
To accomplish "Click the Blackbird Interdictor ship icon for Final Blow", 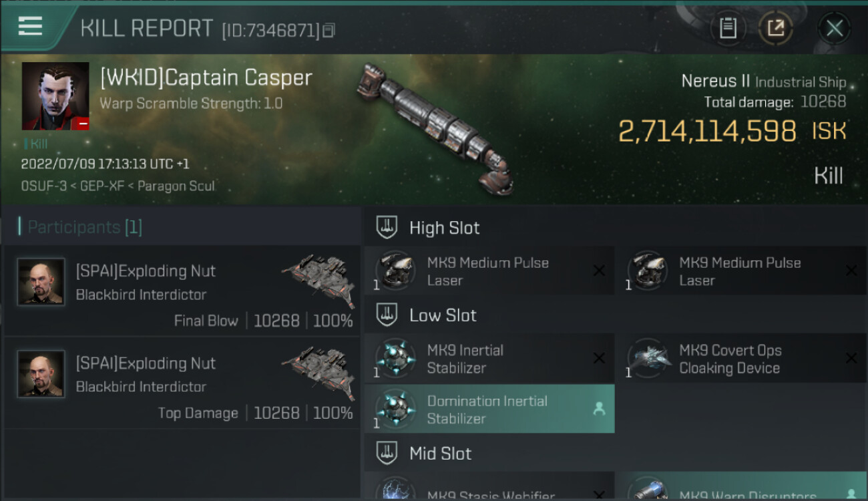I will (318, 275).
